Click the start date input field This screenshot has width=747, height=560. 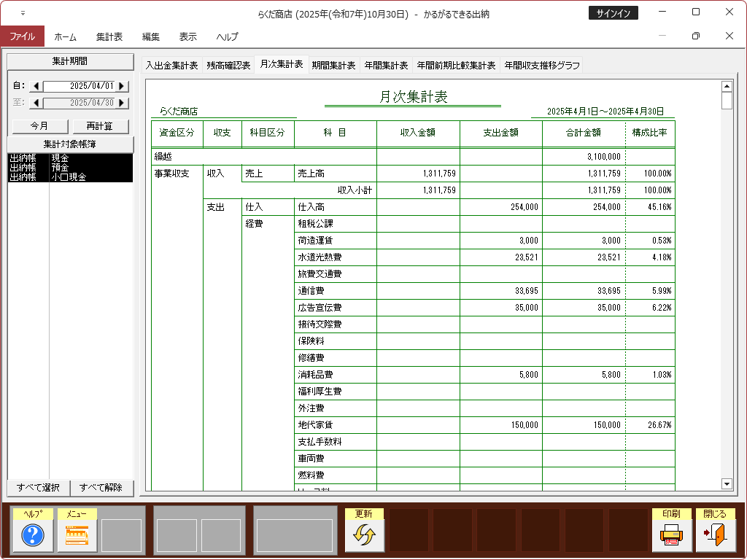tap(80, 86)
